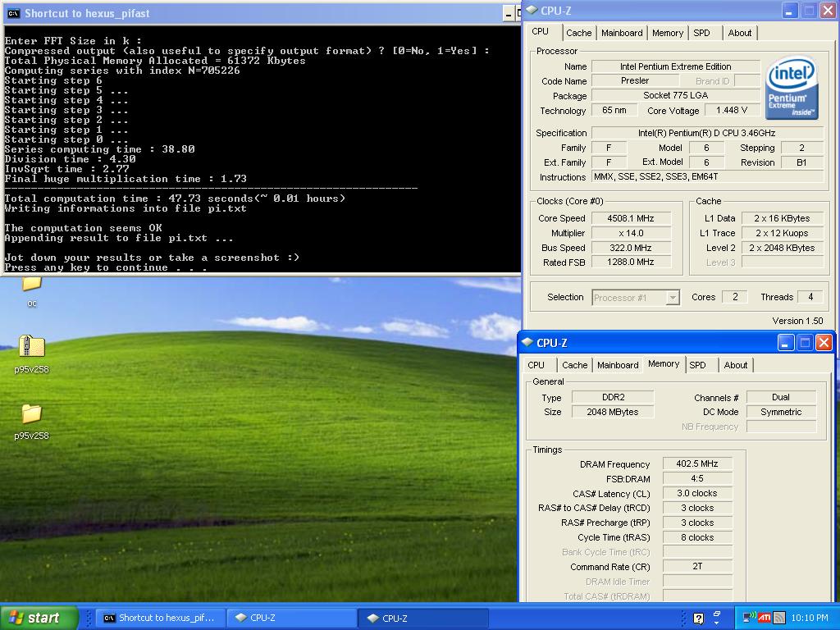This screenshot has height=630, width=840.
Task: Click the Specification field Pentium D 3.46GHz
Action: [x=707, y=133]
